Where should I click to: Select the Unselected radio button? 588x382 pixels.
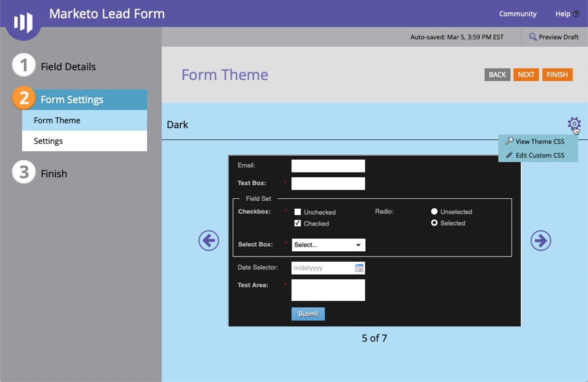[x=434, y=212]
